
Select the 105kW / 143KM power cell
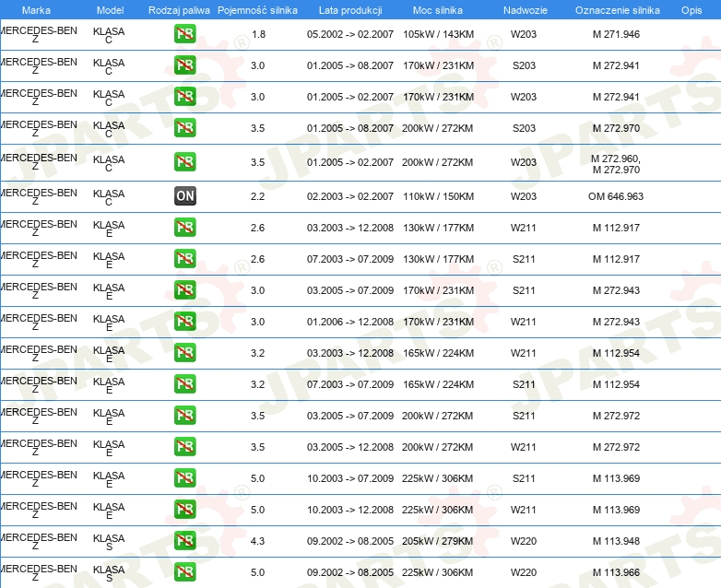(x=438, y=34)
